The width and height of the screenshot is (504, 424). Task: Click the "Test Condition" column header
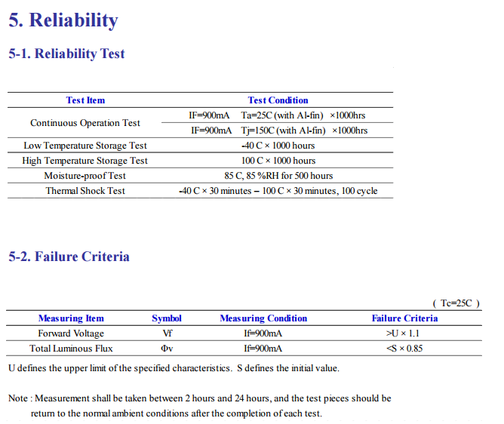[278, 100]
